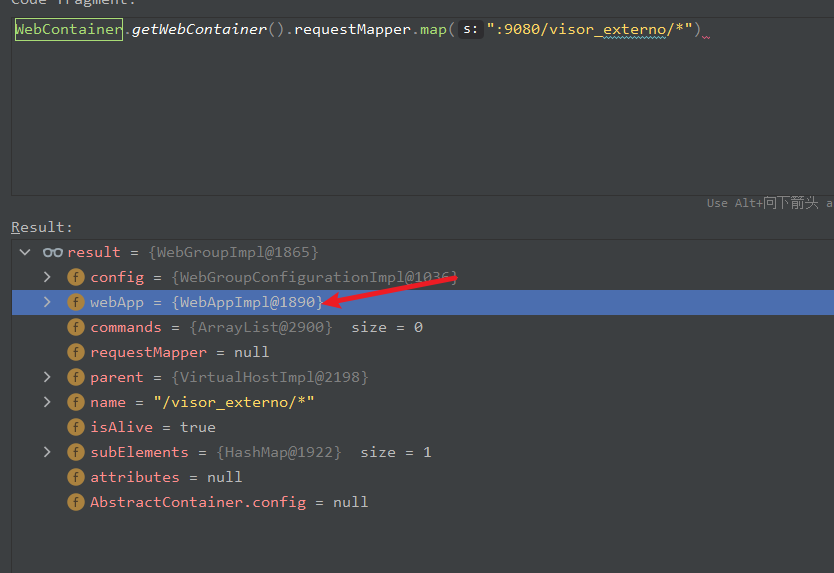Select the subElements HashMap size = 1 text
The height and width of the screenshot is (573, 834).
point(261,452)
